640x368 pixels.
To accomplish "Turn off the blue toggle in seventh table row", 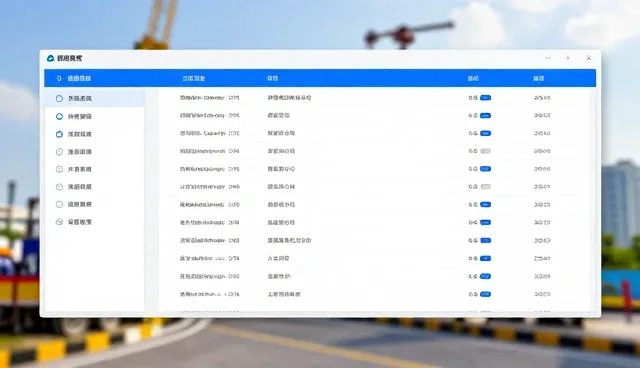I will (485, 205).
